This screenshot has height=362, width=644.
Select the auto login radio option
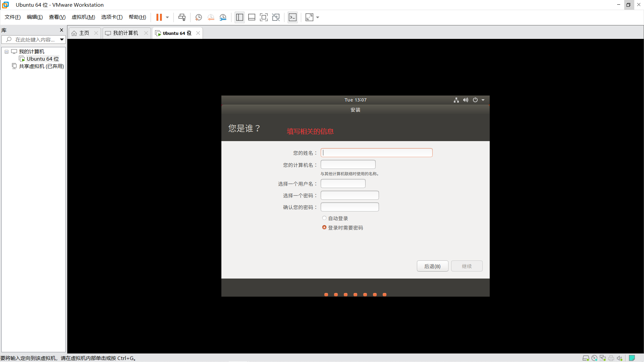click(x=324, y=218)
